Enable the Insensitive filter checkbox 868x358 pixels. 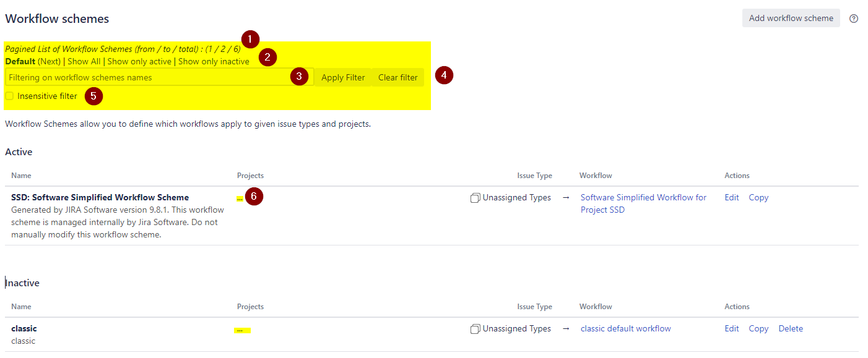click(9, 96)
